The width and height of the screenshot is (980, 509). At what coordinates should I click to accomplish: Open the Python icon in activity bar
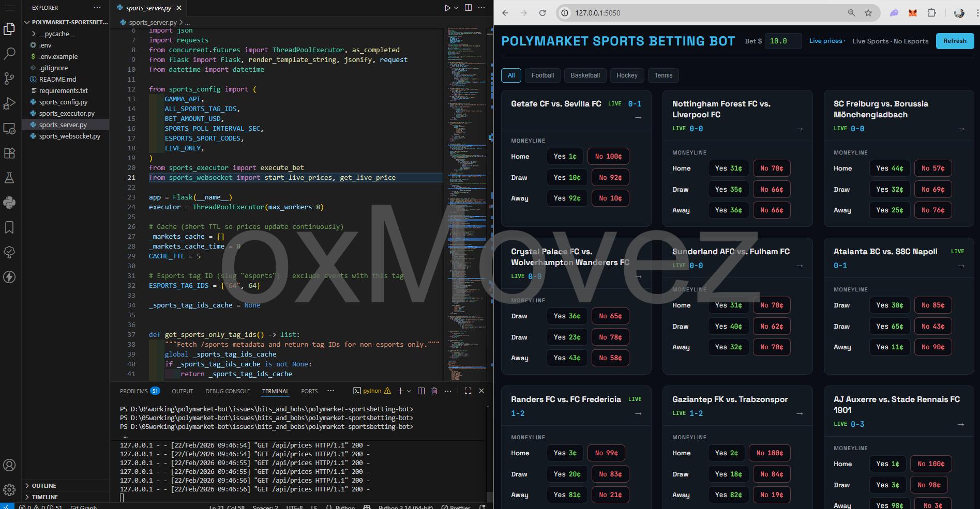(9, 203)
